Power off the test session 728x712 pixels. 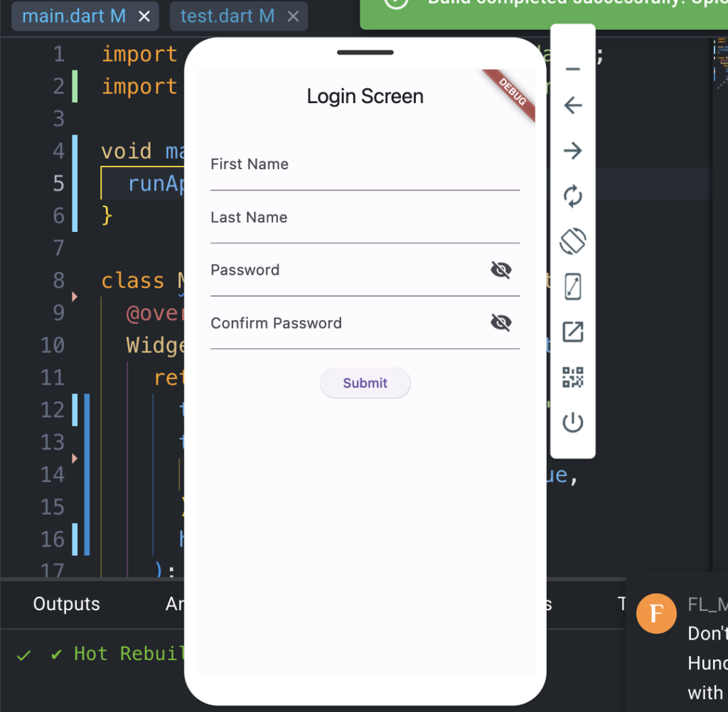click(572, 423)
